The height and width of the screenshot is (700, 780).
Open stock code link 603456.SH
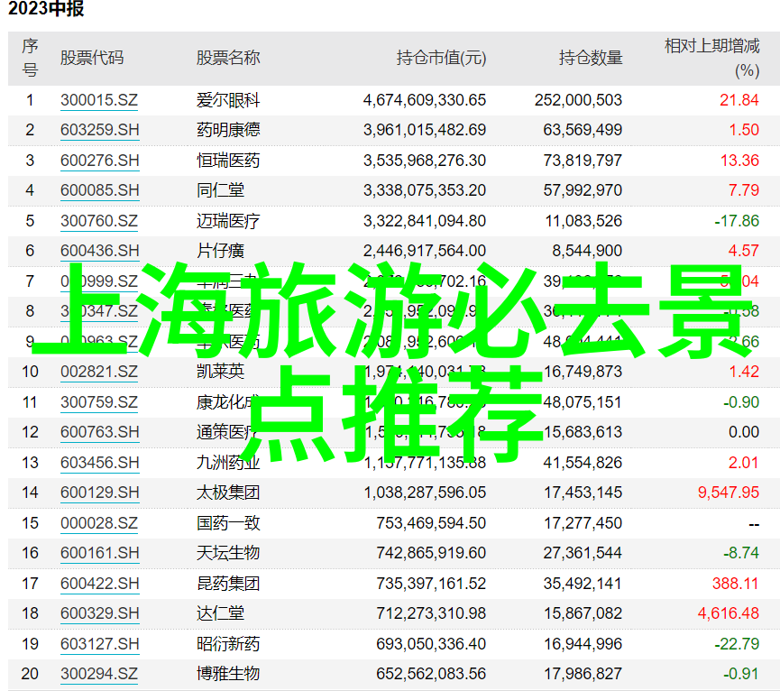pos(99,463)
